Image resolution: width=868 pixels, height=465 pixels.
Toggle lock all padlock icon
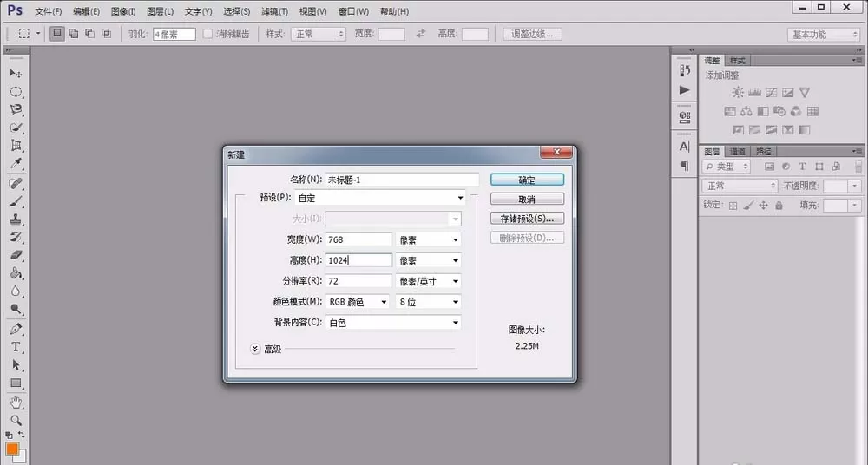tap(779, 206)
